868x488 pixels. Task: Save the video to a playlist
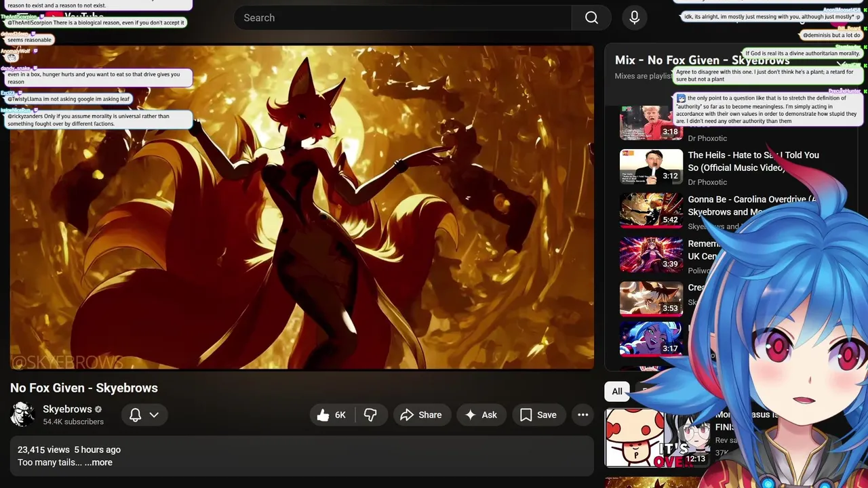click(x=538, y=415)
